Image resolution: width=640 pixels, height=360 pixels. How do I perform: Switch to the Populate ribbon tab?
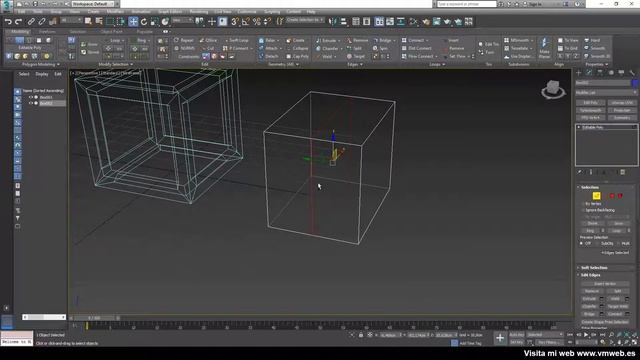point(144,31)
